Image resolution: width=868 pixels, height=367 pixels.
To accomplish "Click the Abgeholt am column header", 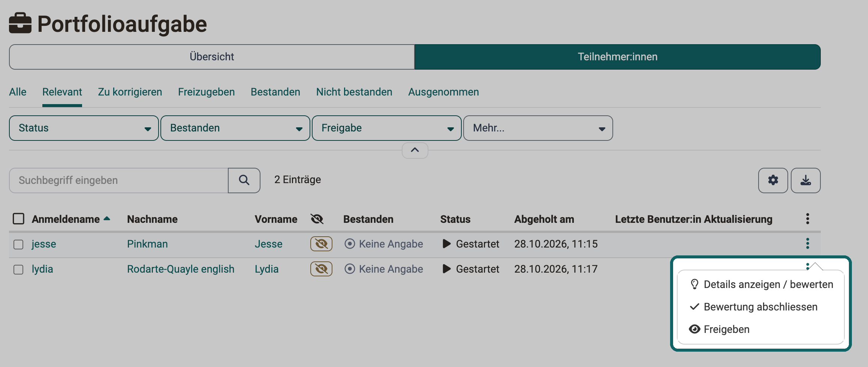I will (544, 219).
